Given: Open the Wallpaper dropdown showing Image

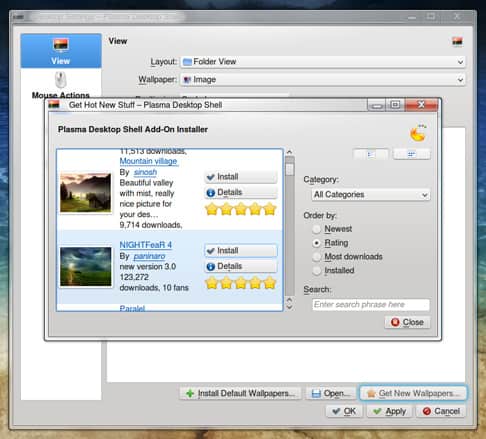Looking at the screenshot, I should point(323,80).
